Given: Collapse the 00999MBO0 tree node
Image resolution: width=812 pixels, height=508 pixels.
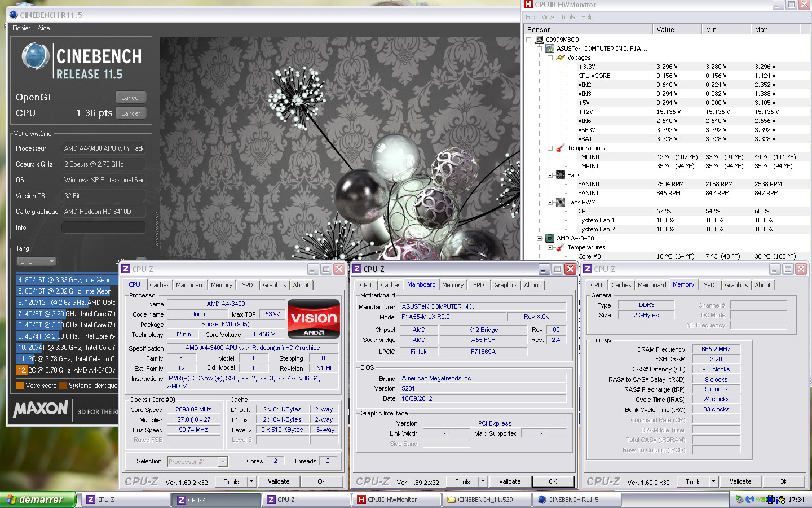Looking at the screenshot, I should [528, 40].
